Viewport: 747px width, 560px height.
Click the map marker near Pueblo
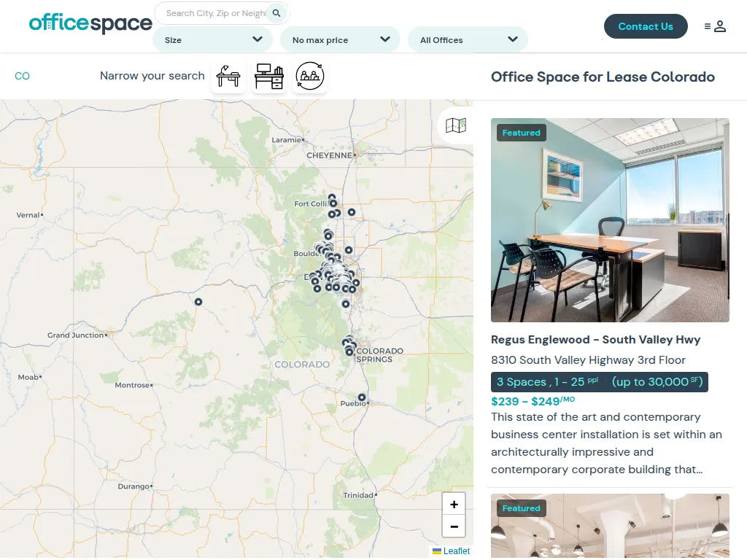click(362, 397)
